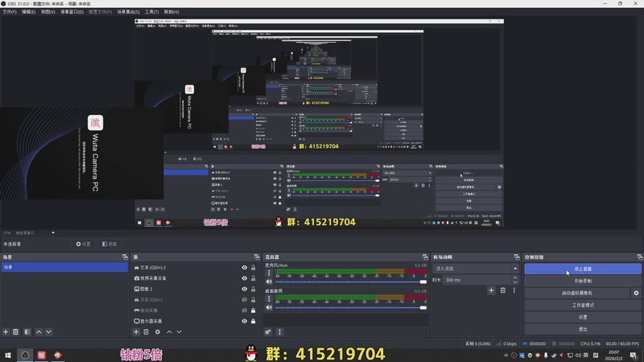Show the hidden 游戏采集 source
This screenshot has height=362, width=644.
245,311
